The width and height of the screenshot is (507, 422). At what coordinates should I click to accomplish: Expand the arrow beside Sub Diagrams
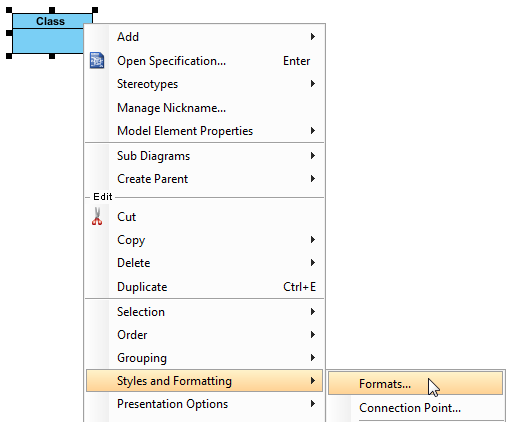[313, 155]
